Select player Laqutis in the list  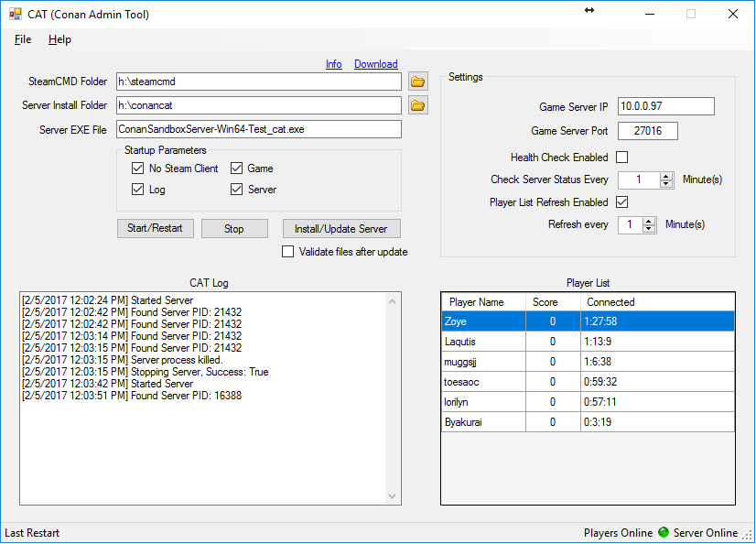pos(459,341)
